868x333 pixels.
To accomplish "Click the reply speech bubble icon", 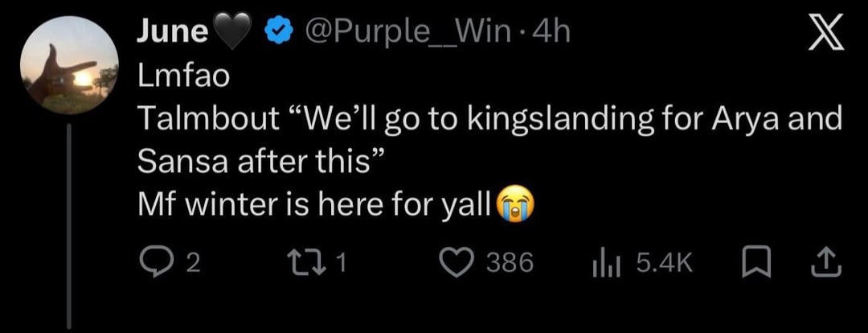I will click(156, 263).
